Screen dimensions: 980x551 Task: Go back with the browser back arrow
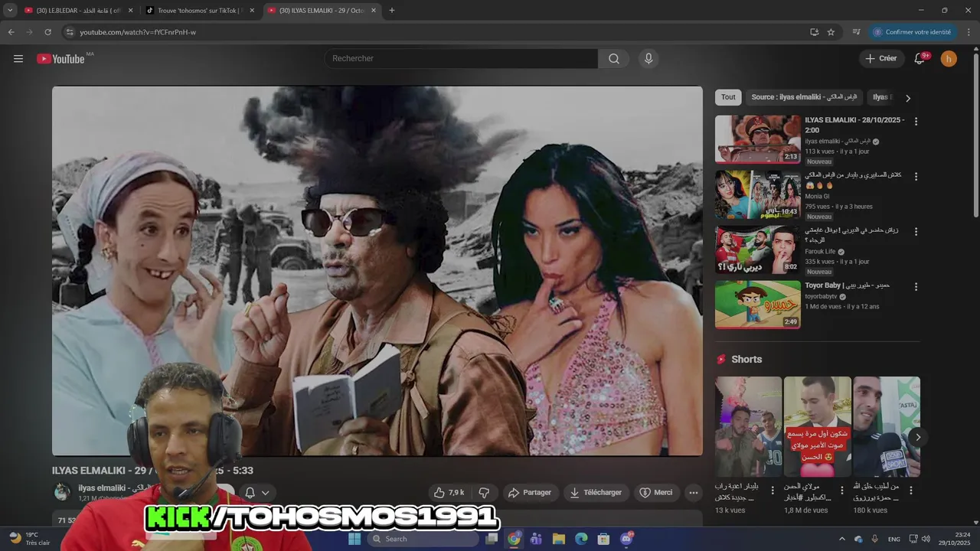[11, 32]
